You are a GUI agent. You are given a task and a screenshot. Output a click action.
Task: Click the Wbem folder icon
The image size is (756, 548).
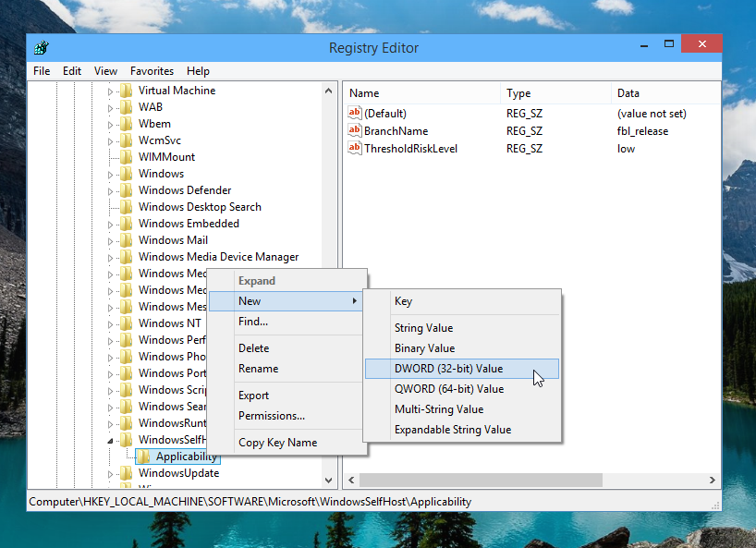(x=127, y=124)
